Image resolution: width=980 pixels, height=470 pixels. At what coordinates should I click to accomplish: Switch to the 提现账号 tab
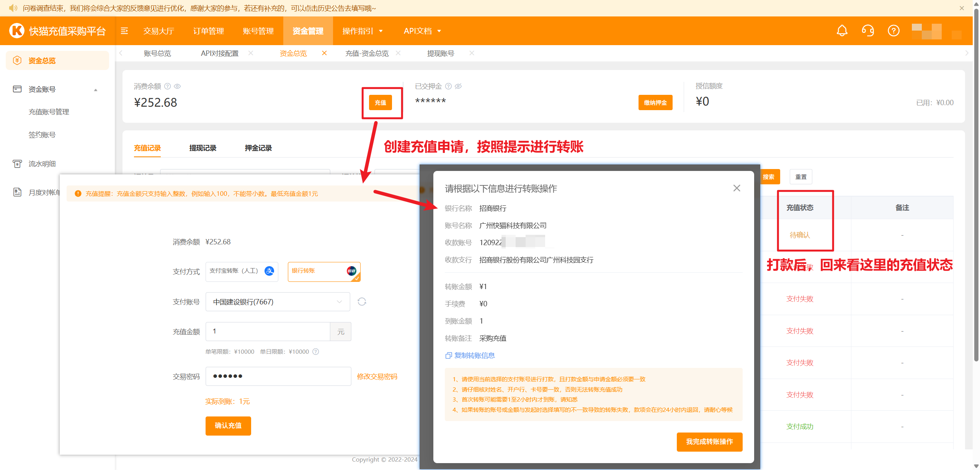tap(441, 53)
